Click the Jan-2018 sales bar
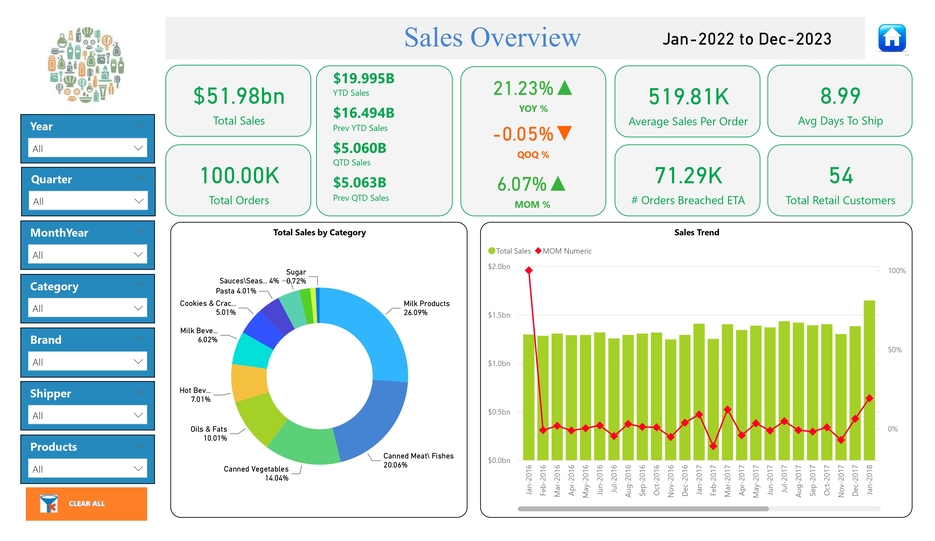935x541 pixels. coord(869,380)
